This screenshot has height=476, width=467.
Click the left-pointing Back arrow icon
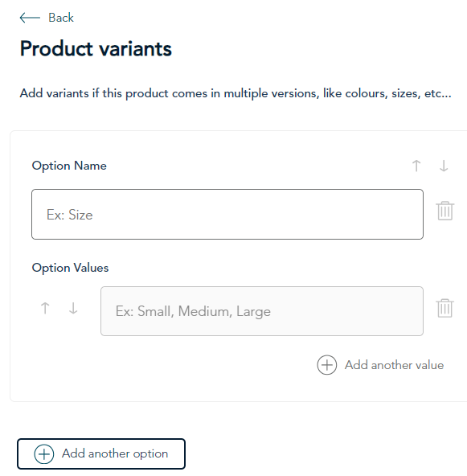30,18
